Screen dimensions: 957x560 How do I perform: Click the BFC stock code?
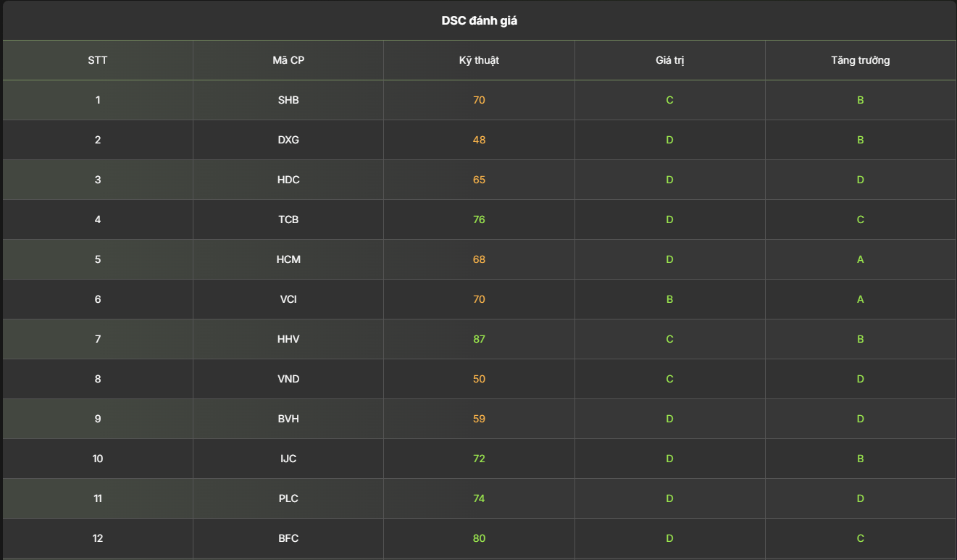[x=288, y=538]
